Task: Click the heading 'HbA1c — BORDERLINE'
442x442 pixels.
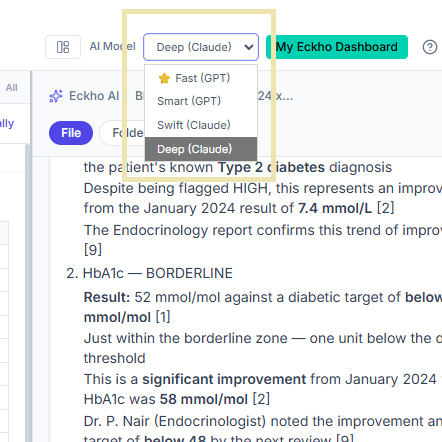Action: [157, 273]
